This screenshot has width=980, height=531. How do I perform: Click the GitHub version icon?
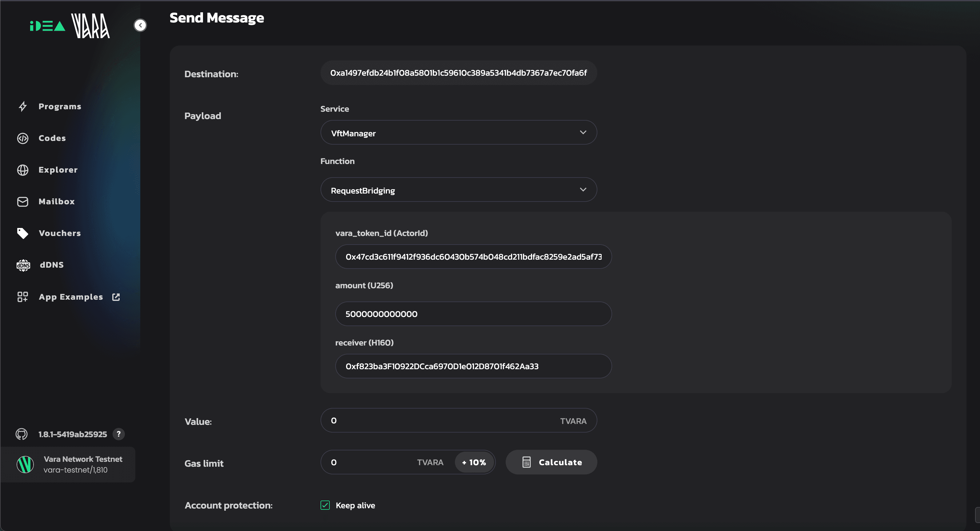[x=22, y=434]
